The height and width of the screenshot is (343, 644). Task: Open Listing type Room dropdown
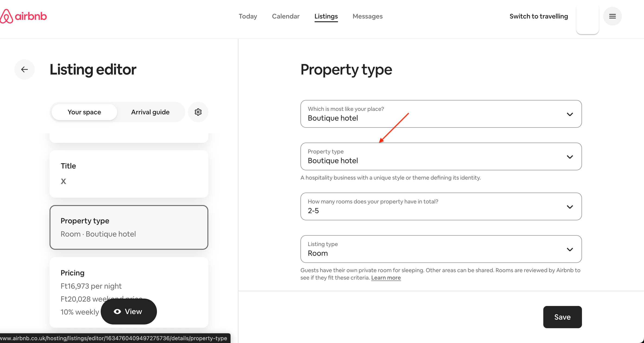(x=441, y=249)
